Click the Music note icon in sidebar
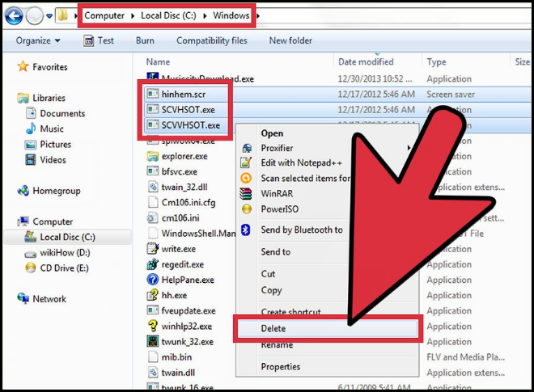This screenshot has width=534, height=392. [x=31, y=129]
